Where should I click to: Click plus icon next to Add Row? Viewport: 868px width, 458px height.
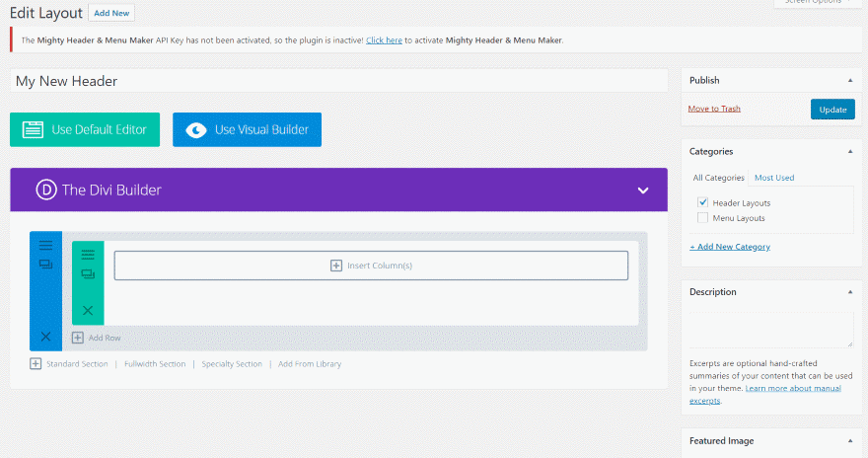pyautogui.click(x=78, y=338)
